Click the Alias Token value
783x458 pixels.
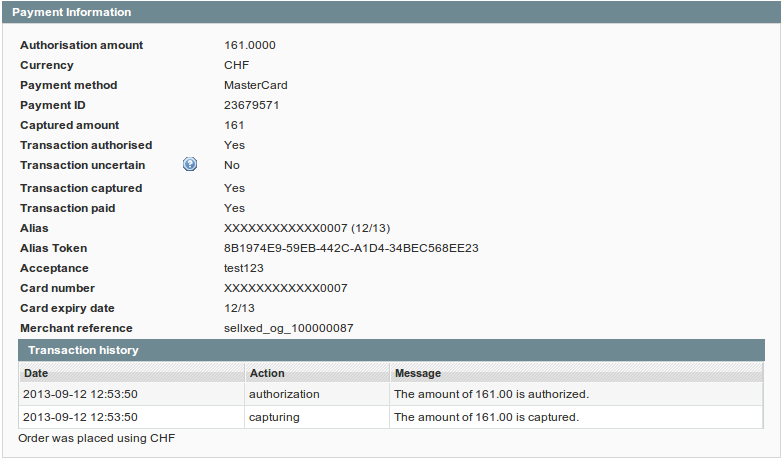[351, 248]
